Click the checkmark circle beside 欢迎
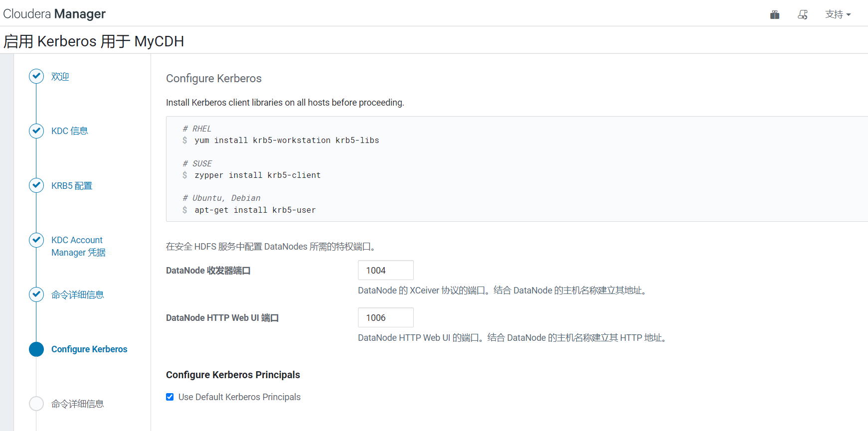 coord(36,76)
